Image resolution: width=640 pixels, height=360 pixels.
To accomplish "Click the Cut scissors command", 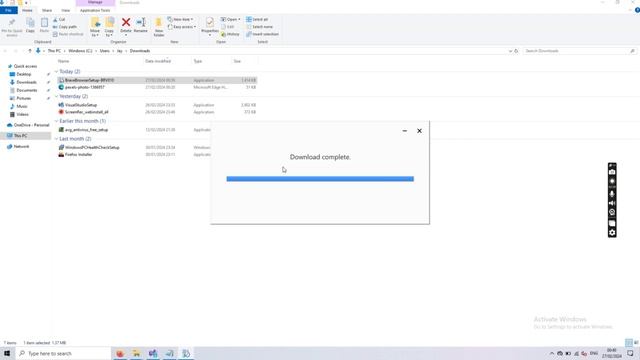I will (x=59, y=19).
